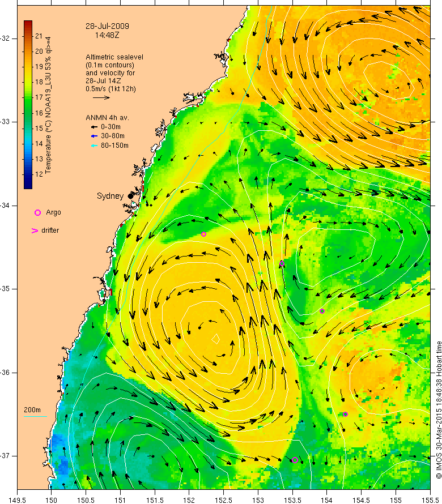Click the magenta Argo circle legend symbol
The image size is (442, 504).
tap(37, 212)
